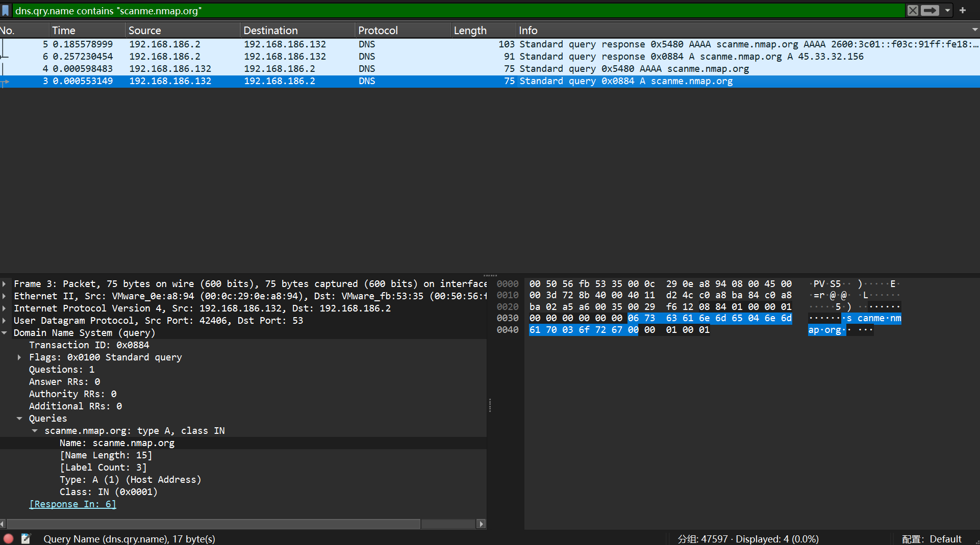Collapse the scanme.nmap.org type A query node
Screen dimensions: 980x545
(x=35, y=431)
